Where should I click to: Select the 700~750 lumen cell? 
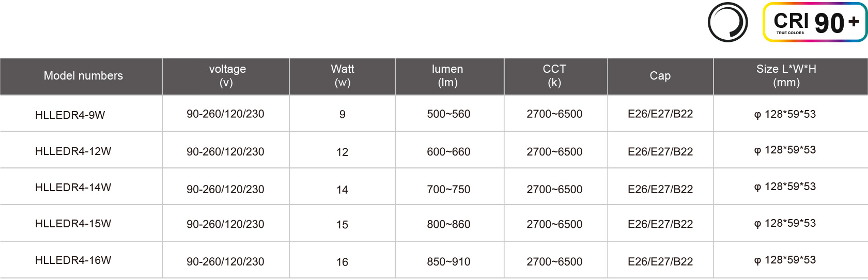point(448,190)
